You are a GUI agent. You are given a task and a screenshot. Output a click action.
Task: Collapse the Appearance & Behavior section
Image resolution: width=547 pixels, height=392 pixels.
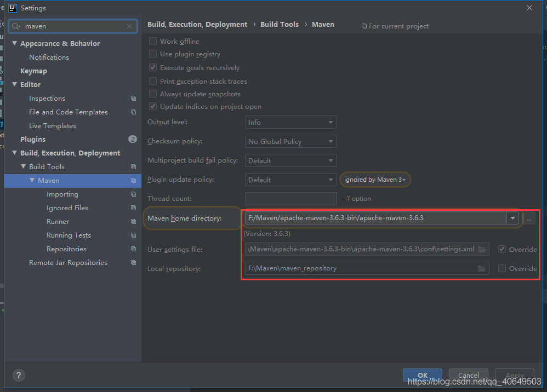(x=15, y=43)
